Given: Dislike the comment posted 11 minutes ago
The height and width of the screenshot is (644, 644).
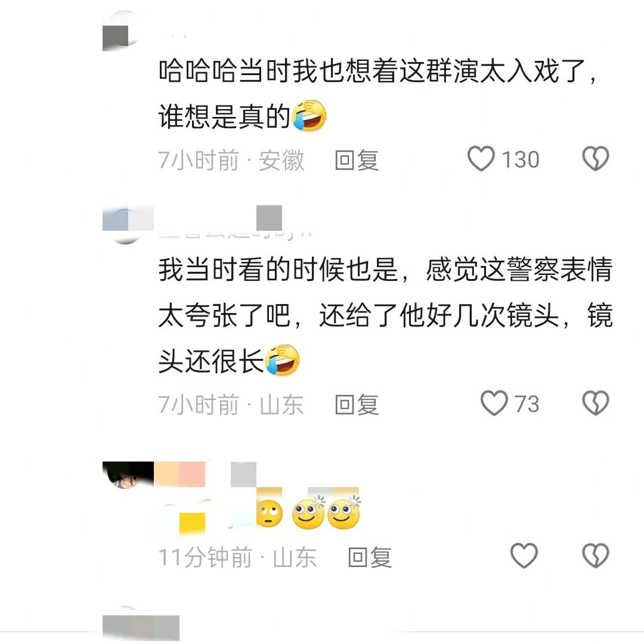Looking at the screenshot, I should click(596, 556).
